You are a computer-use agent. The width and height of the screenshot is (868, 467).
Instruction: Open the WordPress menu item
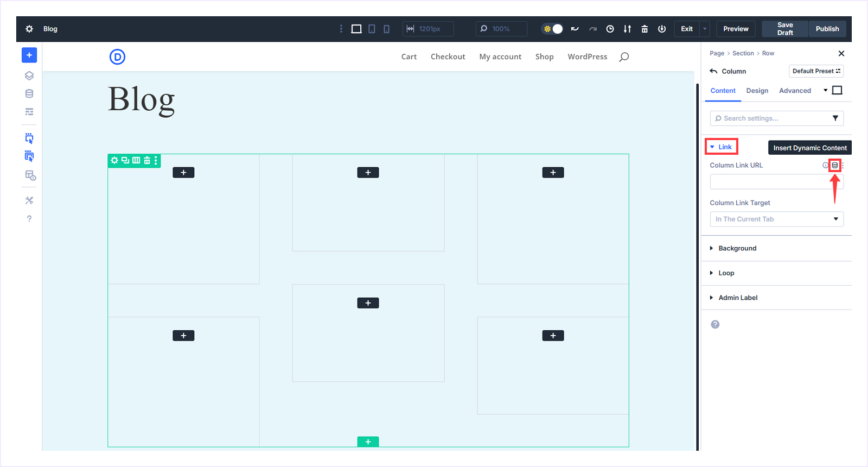[x=588, y=56]
